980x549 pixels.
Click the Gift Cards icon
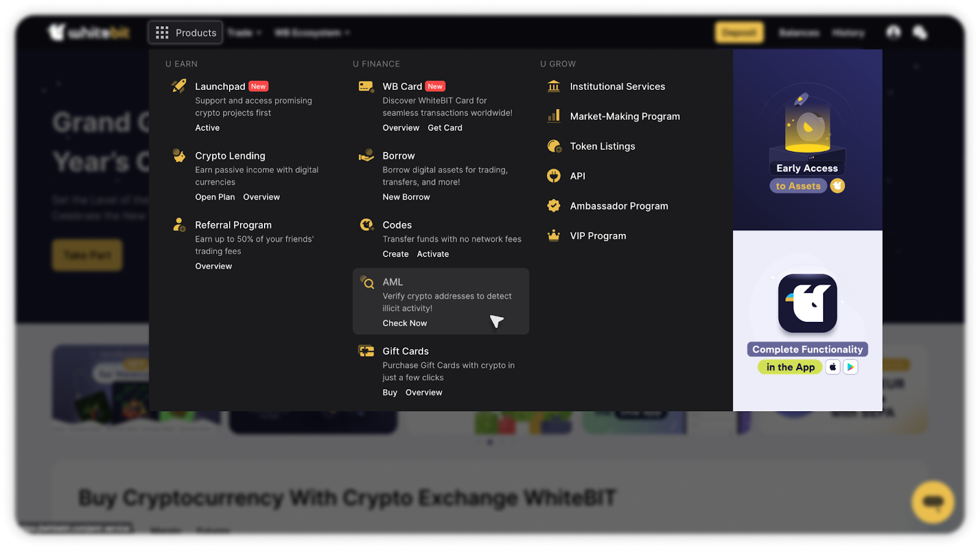point(366,351)
